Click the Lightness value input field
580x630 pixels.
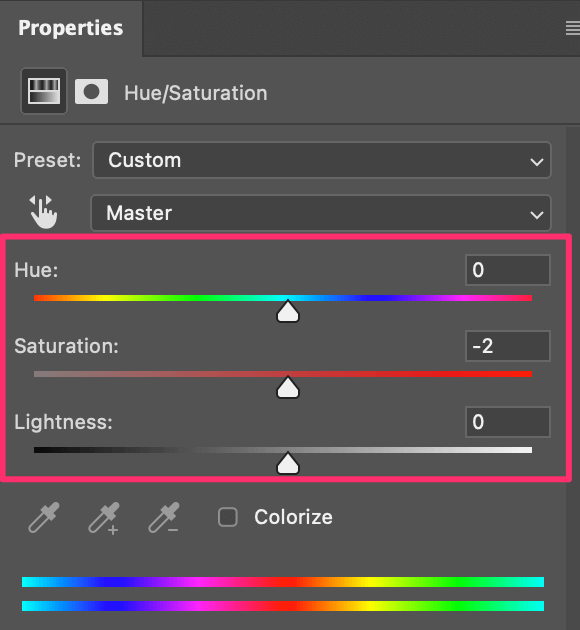(x=508, y=422)
